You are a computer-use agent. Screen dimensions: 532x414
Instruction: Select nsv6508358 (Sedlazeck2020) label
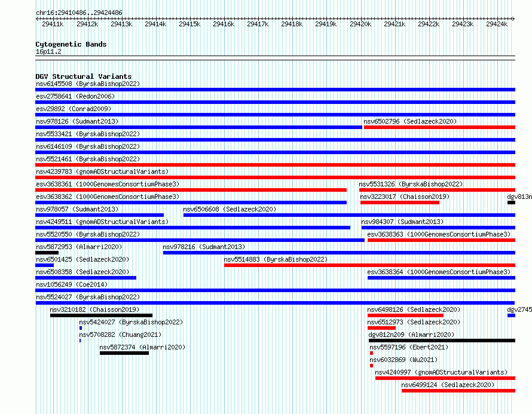(x=82, y=272)
